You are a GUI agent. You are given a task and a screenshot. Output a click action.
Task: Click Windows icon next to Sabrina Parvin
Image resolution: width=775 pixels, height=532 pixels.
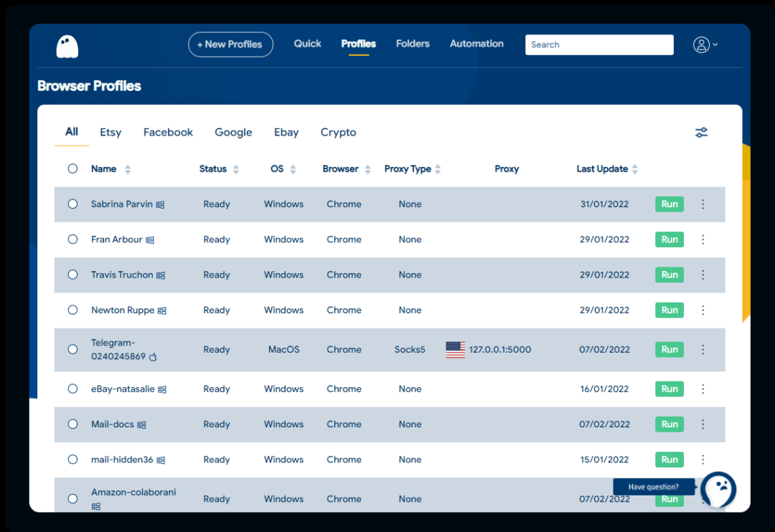tap(160, 204)
